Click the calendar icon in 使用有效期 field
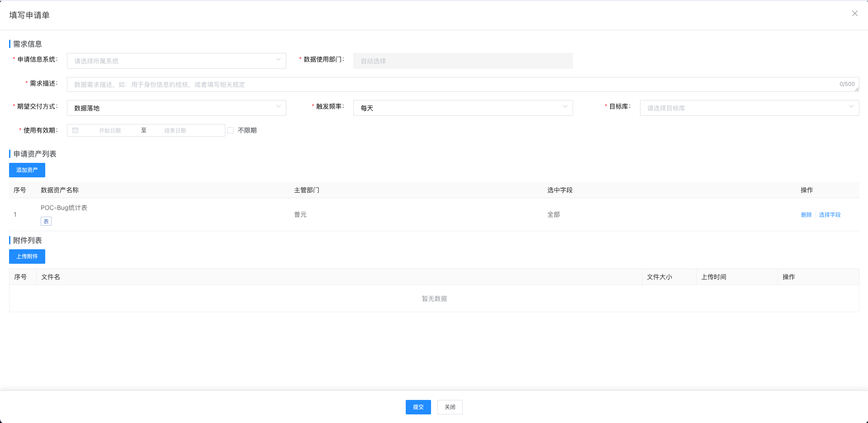 pyautogui.click(x=75, y=130)
